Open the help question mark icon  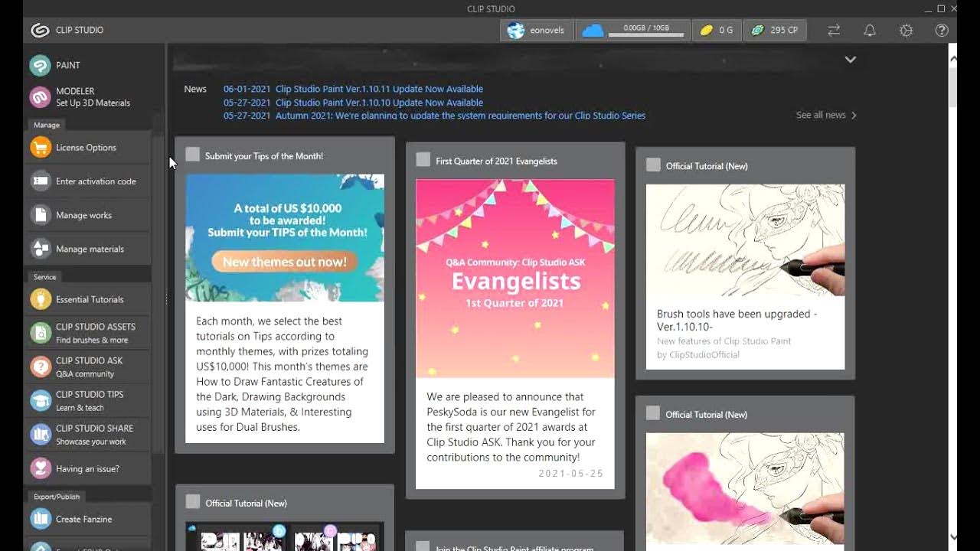pyautogui.click(x=942, y=31)
